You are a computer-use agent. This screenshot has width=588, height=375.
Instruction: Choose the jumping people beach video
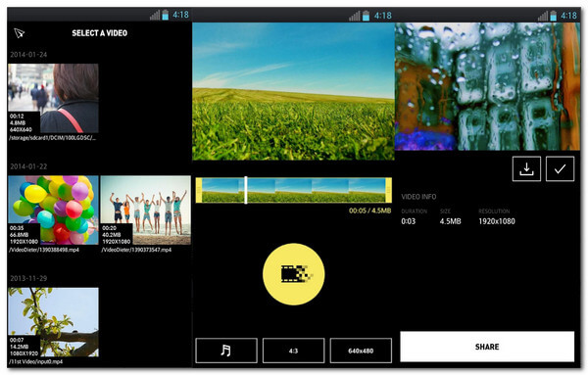[x=145, y=211]
